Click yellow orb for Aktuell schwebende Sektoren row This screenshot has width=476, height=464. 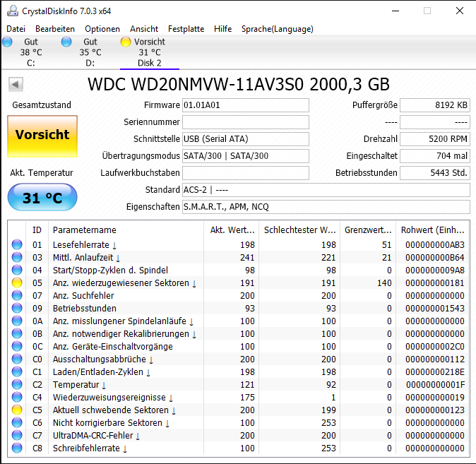[x=17, y=410]
